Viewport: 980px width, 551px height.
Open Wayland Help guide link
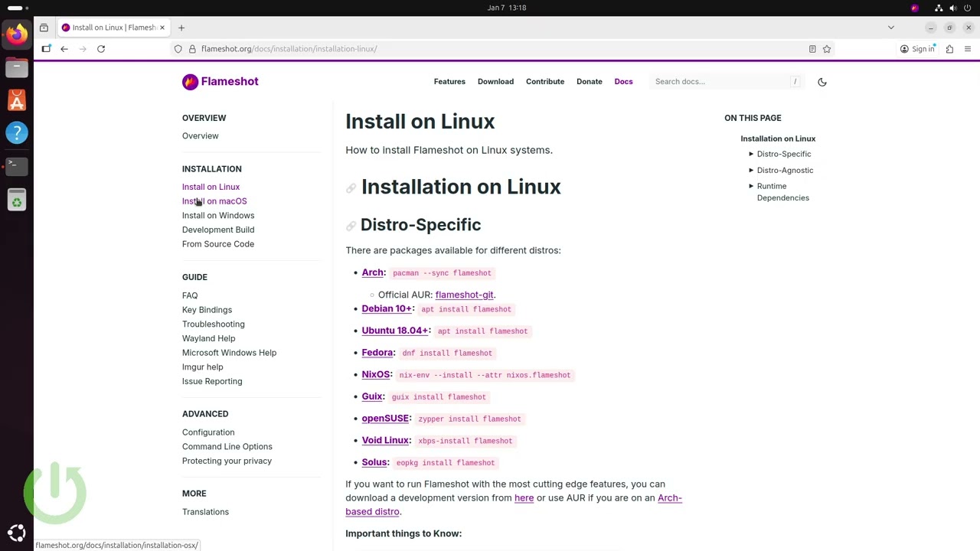point(208,338)
